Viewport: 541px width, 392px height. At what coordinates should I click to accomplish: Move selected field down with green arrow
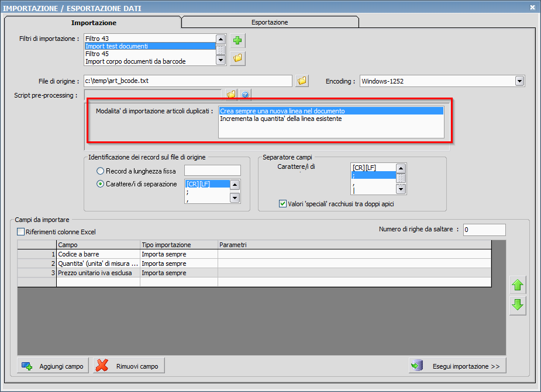[518, 305]
